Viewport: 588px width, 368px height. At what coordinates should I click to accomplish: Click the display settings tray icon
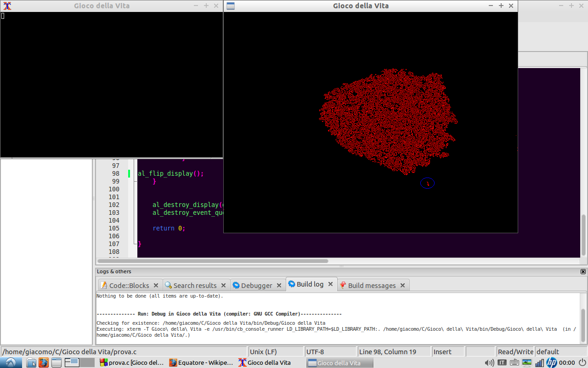(x=527, y=363)
